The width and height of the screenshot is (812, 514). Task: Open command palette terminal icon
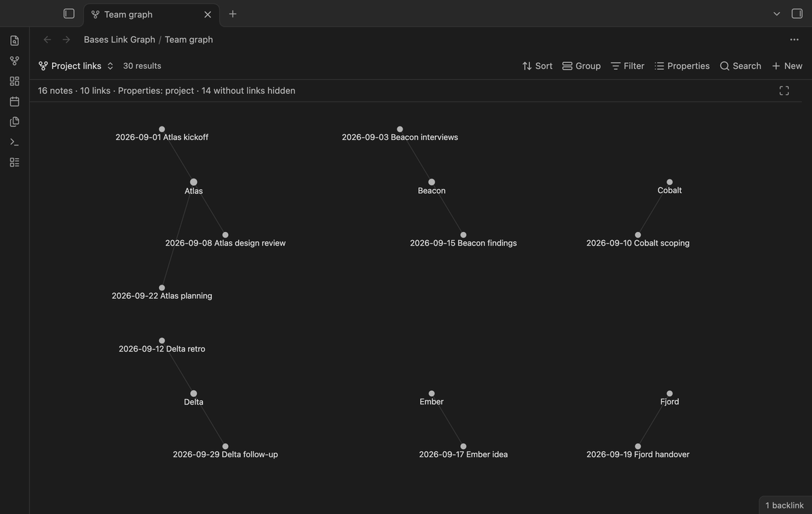(14, 142)
